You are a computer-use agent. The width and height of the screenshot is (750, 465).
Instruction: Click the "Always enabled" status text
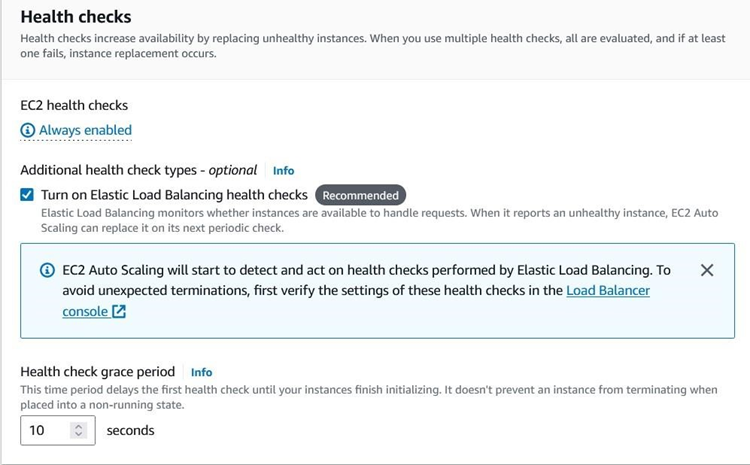click(85, 130)
